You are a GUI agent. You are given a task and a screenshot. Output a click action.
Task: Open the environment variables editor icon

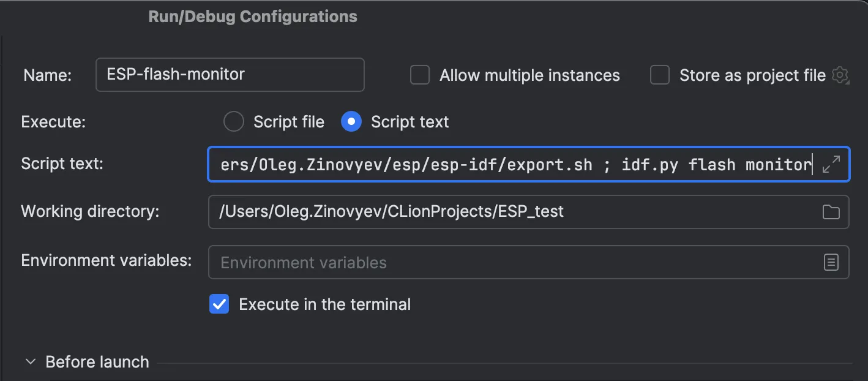(x=831, y=262)
